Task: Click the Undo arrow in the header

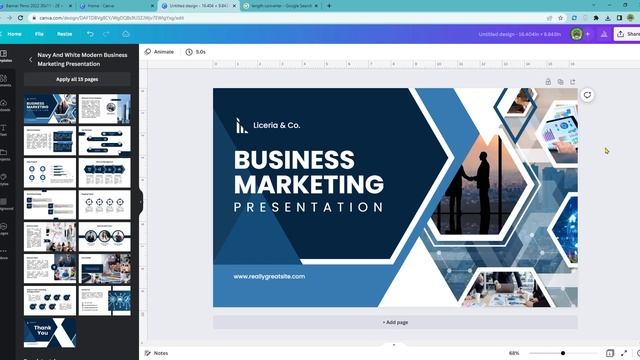Action: 90,34
